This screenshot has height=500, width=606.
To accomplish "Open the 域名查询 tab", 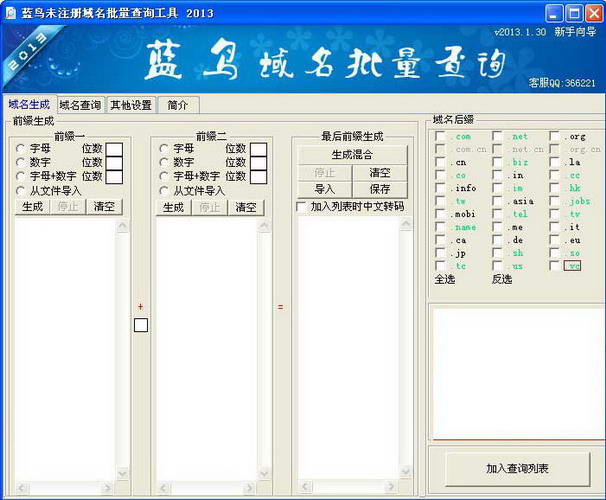I will click(80, 105).
